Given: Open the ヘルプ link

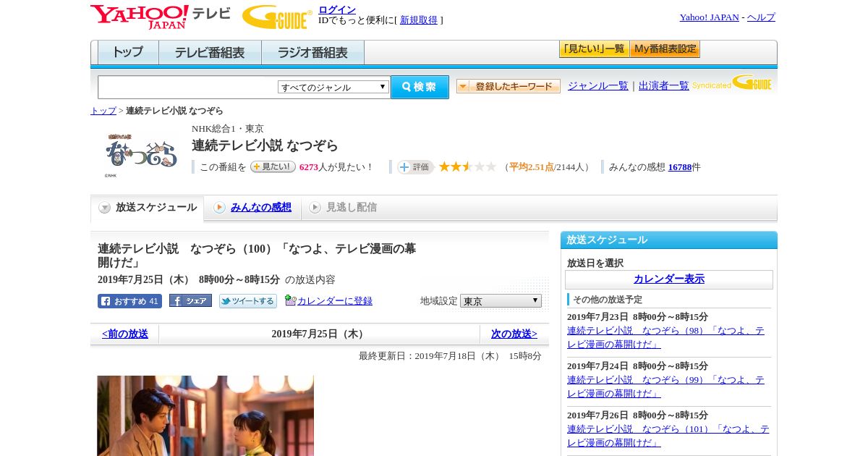Looking at the screenshot, I should [x=761, y=17].
